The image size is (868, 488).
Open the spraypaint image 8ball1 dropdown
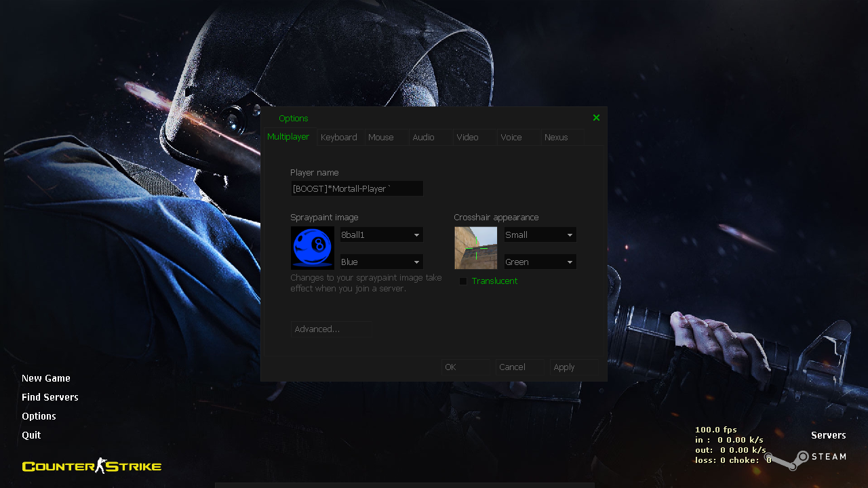[x=381, y=235]
